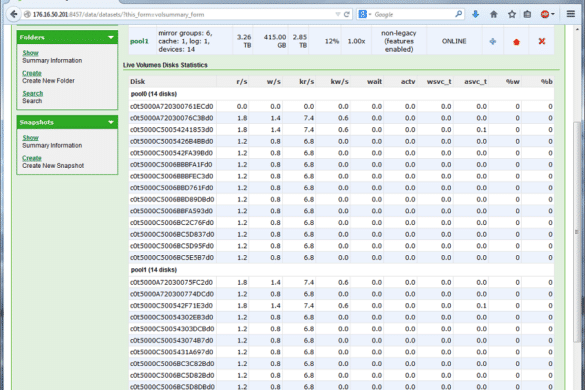This screenshot has width=585, height=390.
Task: Click the red export icon for pool1
Action: coord(516,42)
